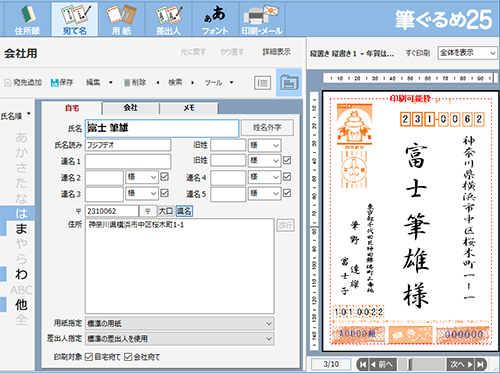The height and width of the screenshot is (373, 500).
Task: Switch to the 会社 tab
Action: coord(131,108)
